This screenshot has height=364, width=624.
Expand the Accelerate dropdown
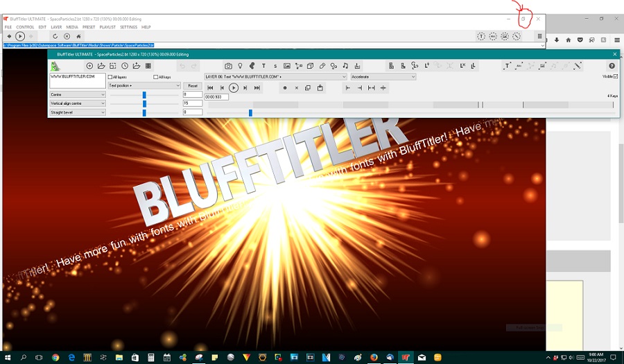click(x=383, y=77)
